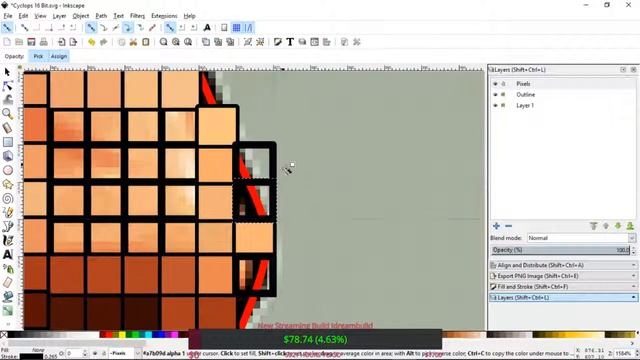The image size is (640, 360).
Task: Select the Spiral tool
Action: pyautogui.click(x=7, y=199)
